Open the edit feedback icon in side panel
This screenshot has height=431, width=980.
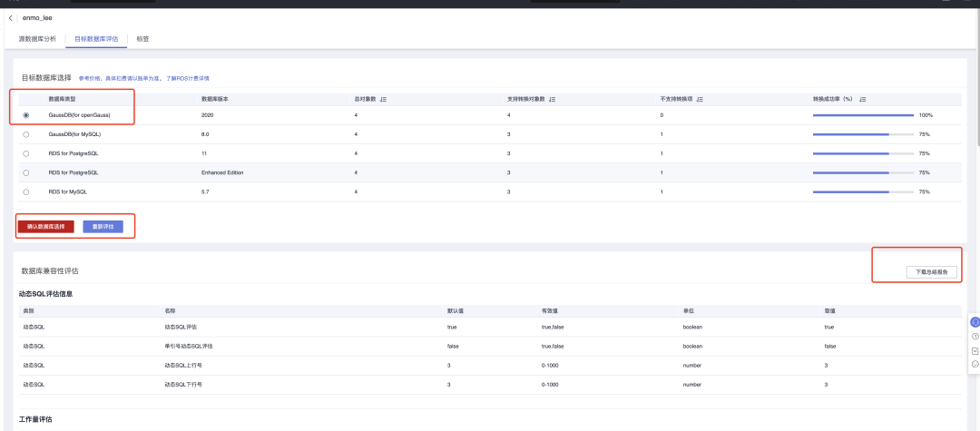pyautogui.click(x=975, y=350)
